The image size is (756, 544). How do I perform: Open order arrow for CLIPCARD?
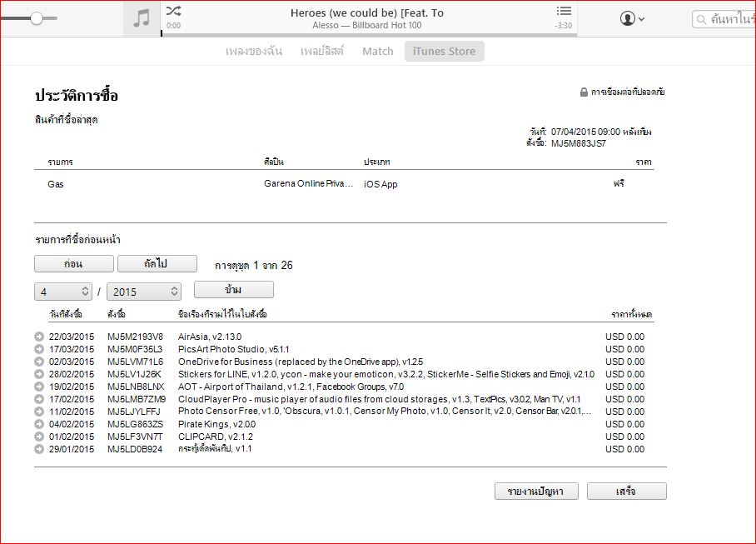point(39,437)
